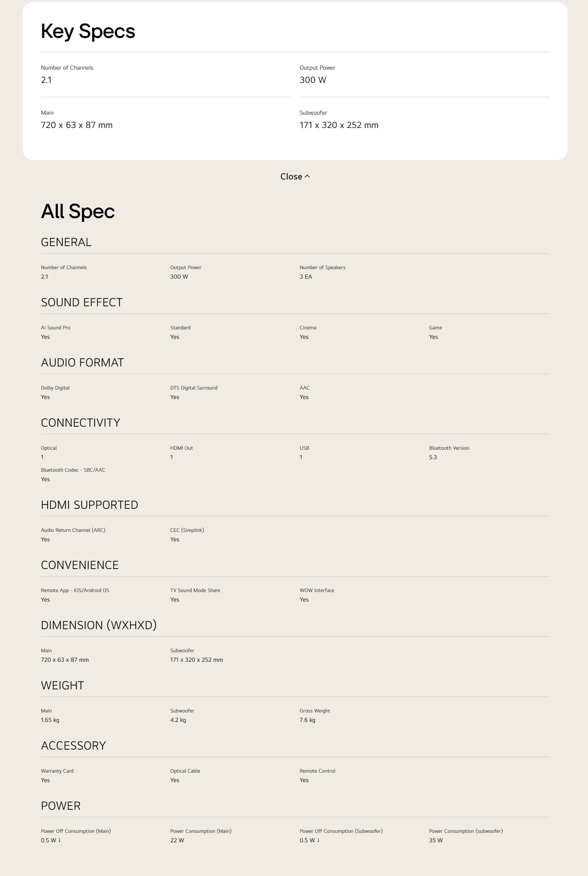Collapse the specs using the Close control
The height and width of the screenshot is (876, 588).
point(291,176)
